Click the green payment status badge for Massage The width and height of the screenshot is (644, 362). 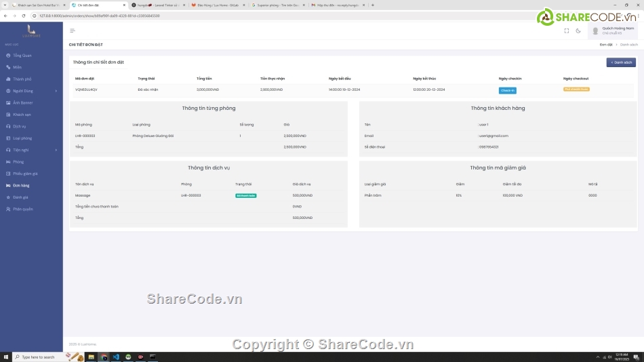coord(246,196)
